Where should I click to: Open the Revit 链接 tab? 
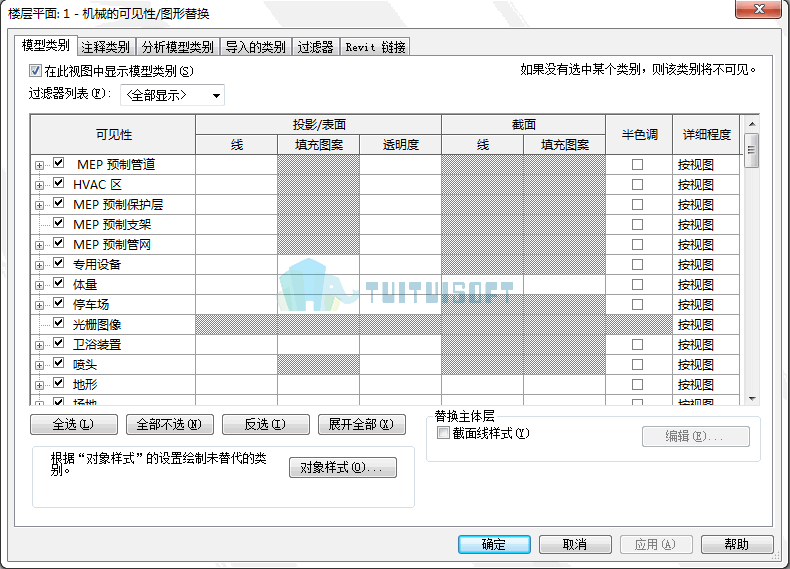coord(375,47)
